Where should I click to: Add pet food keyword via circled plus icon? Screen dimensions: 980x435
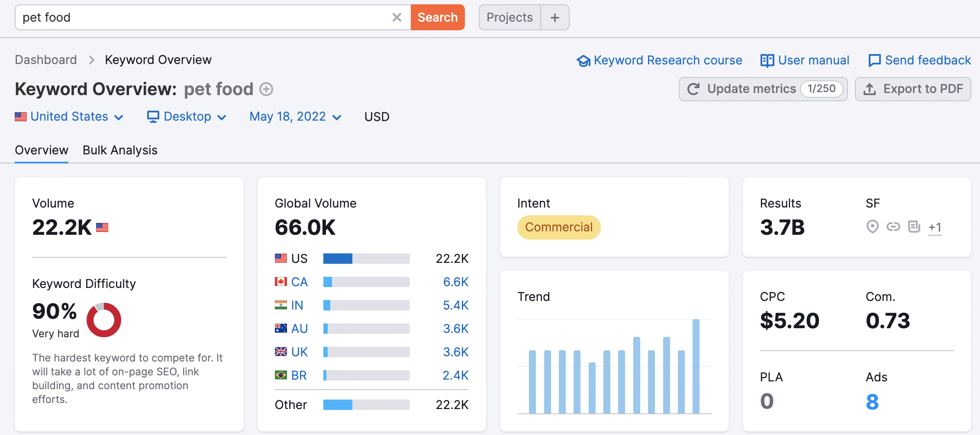[x=266, y=89]
